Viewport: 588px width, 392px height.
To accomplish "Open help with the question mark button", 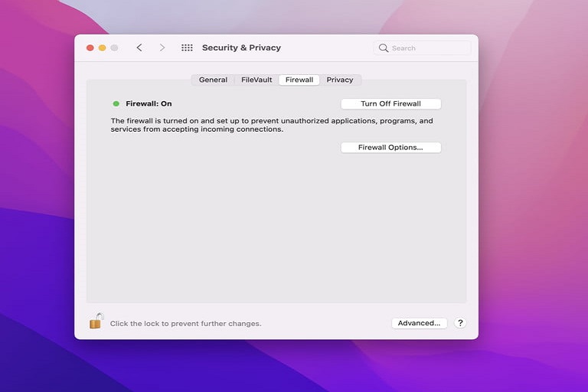I will [x=460, y=323].
